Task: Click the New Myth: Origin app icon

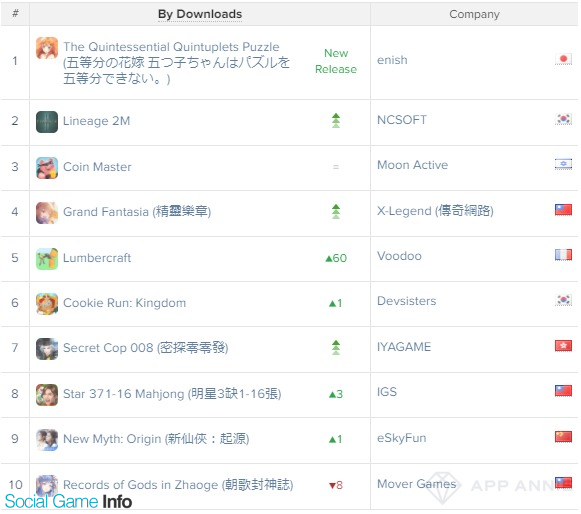Action: pos(47,440)
